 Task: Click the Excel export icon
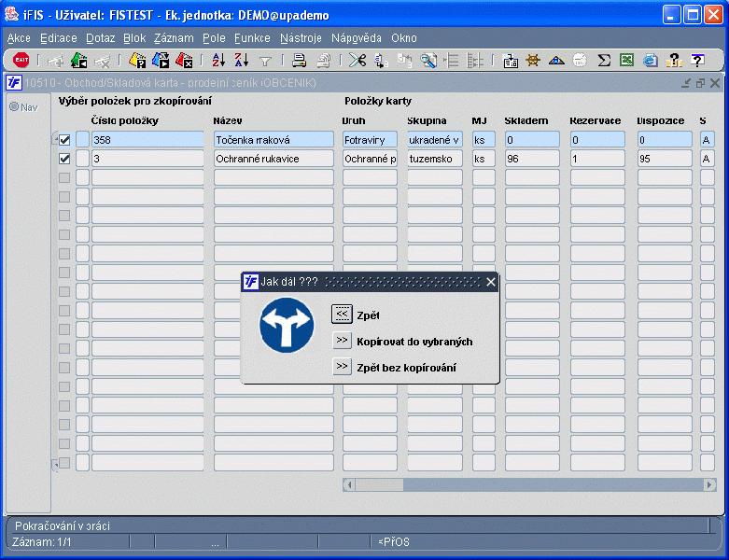(626, 60)
